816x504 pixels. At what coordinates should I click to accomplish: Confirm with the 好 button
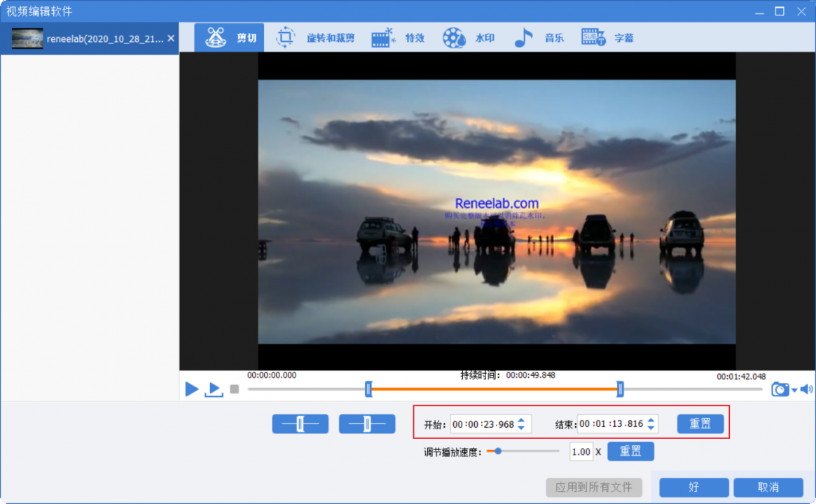(x=693, y=487)
